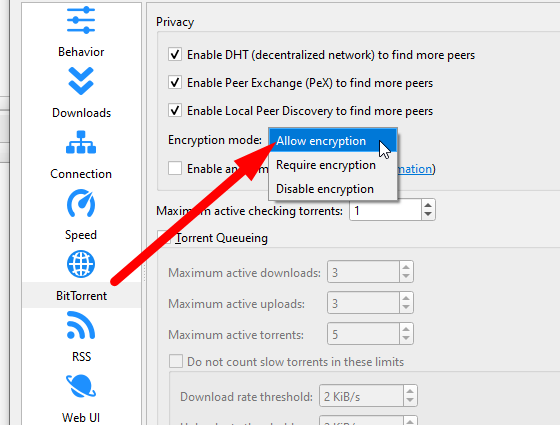Viewport: 560px width, 425px height.
Task: Switch to the Downloads settings label
Action: [81, 113]
